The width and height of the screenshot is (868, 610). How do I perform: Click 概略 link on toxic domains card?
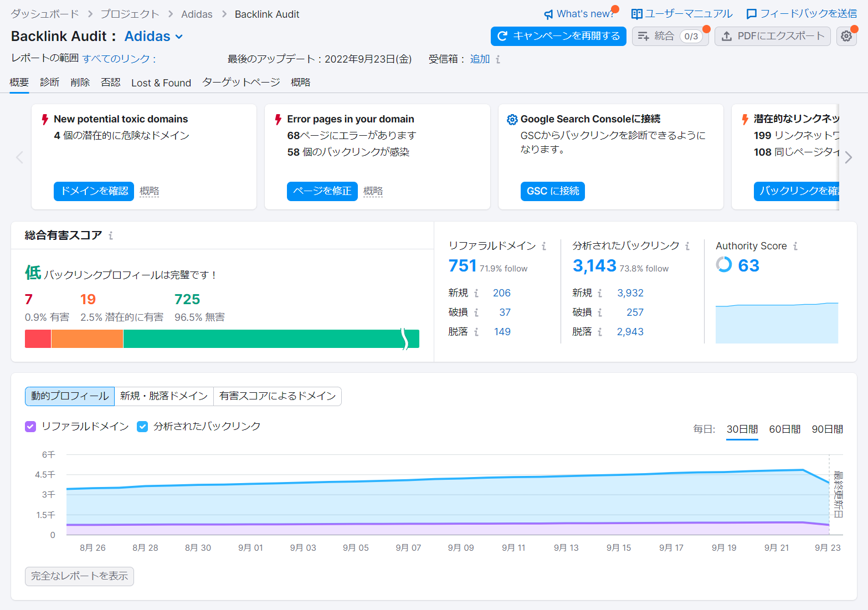[150, 191]
